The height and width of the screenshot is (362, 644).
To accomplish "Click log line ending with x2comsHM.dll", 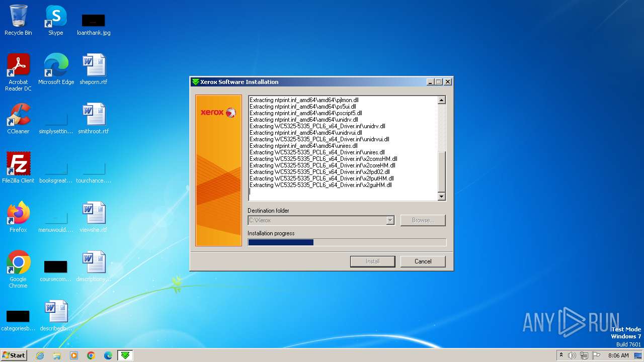I will coord(324,159).
